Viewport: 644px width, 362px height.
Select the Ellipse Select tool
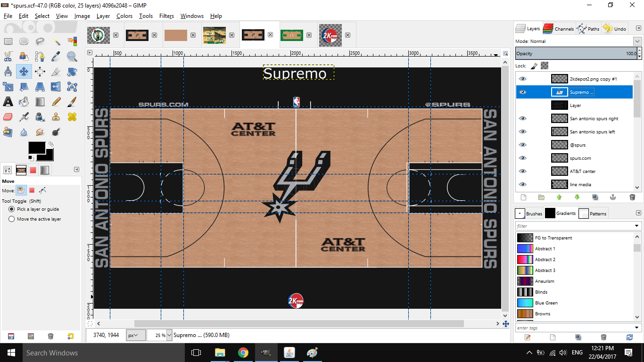pos(24,41)
